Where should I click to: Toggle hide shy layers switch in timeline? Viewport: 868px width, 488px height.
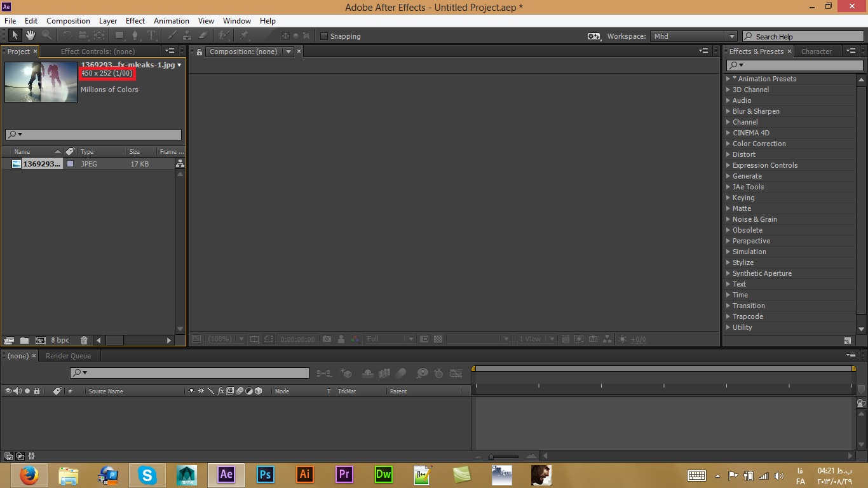click(x=368, y=374)
